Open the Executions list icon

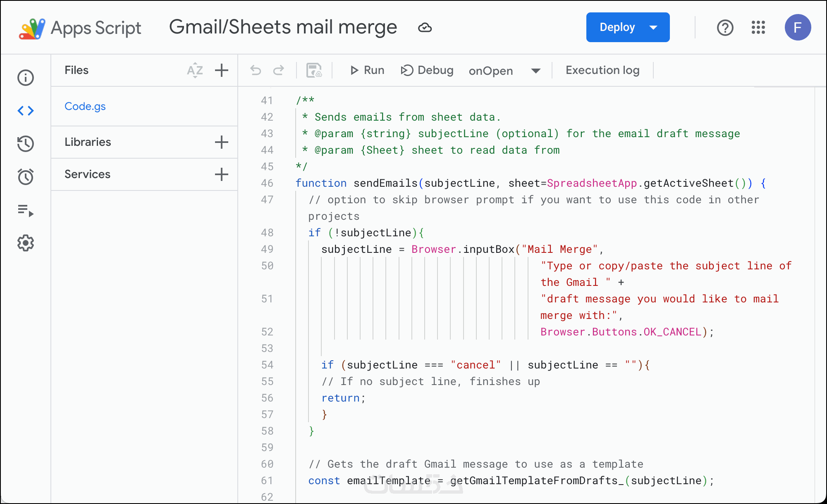tap(26, 210)
